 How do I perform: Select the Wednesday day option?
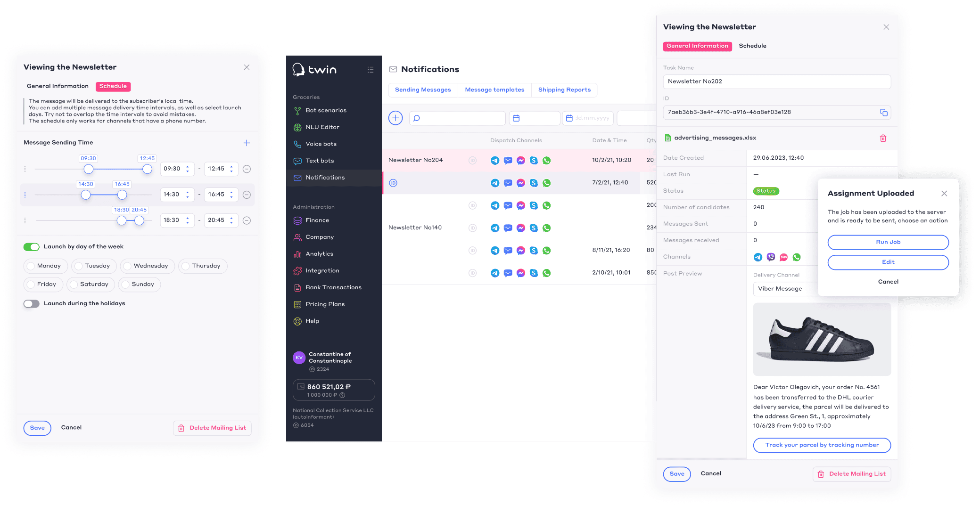click(147, 266)
